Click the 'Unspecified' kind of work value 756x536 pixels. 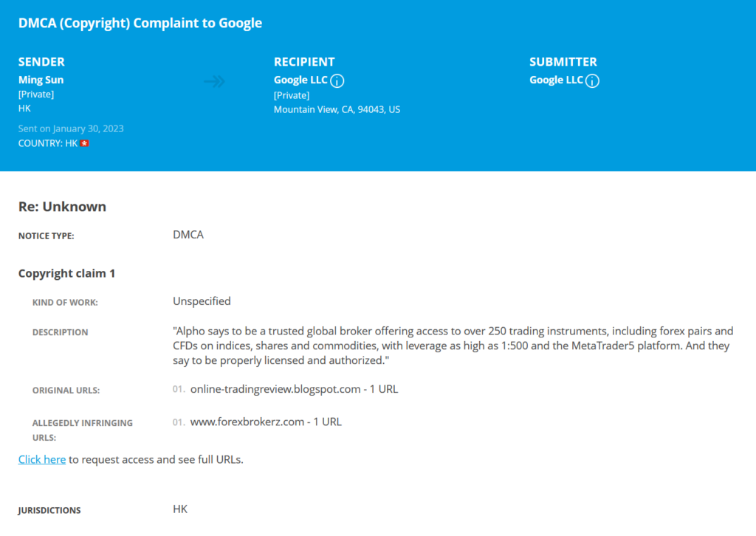[x=202, y=301]
